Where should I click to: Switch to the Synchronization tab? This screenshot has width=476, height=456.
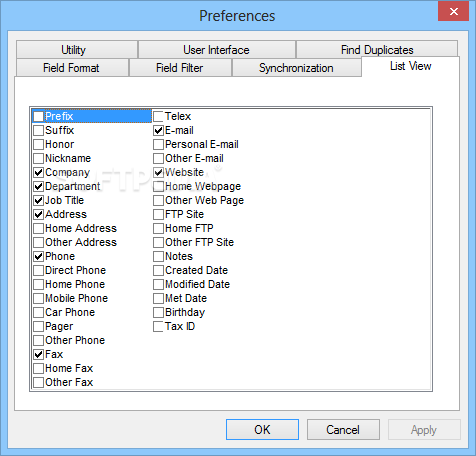click(296, 68)
